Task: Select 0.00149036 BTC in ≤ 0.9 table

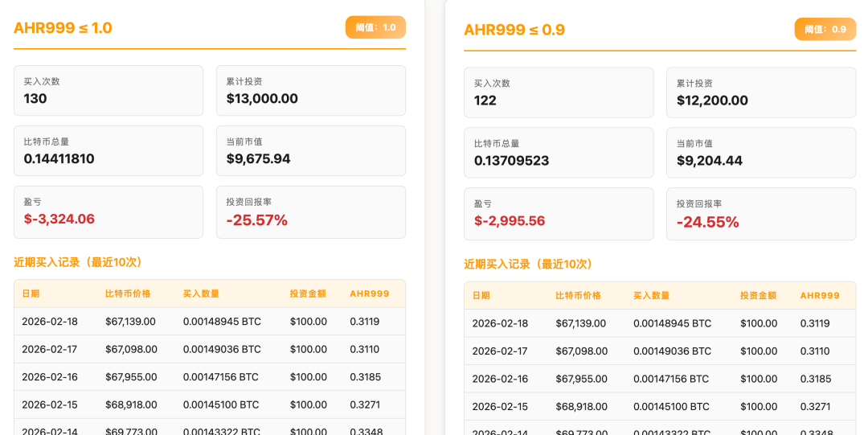Action: click(673, 351)
